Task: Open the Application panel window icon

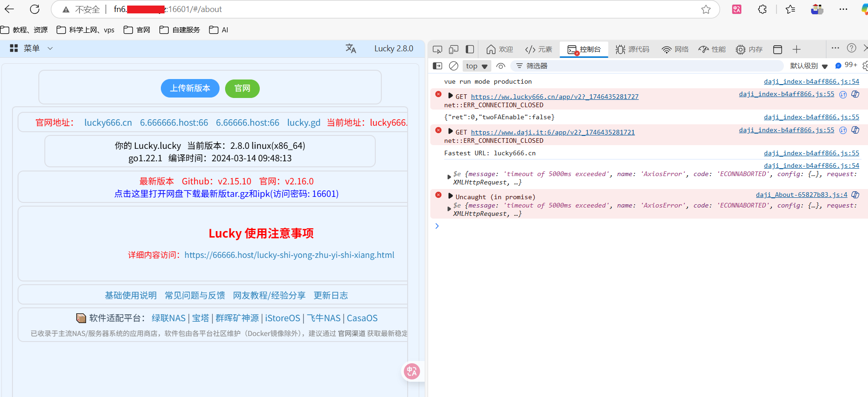Action: pyautogui.click(x=778, y=49)
